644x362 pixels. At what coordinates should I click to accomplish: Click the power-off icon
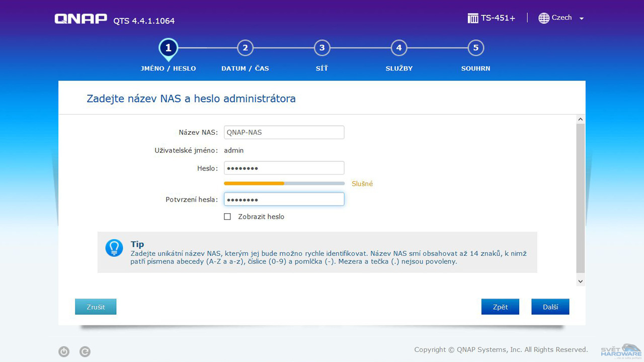tap(64, 351)
